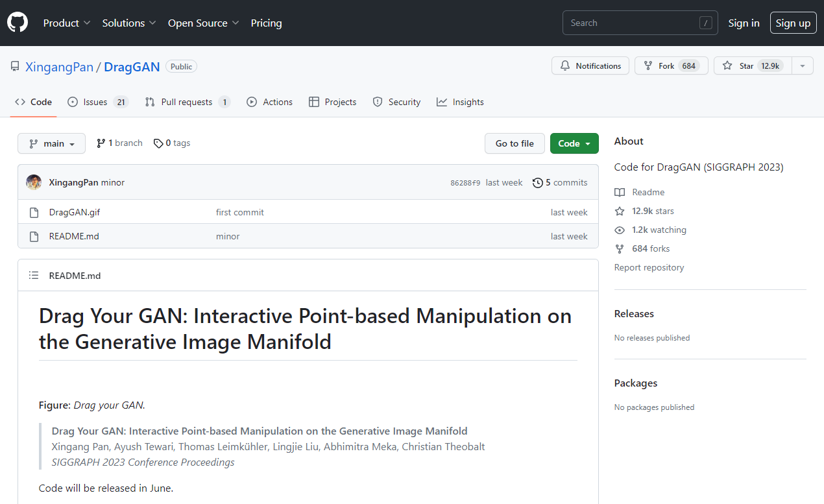The image size is (824, 504).
Task: Click the bell icon in Notifications
Action: 565,66
